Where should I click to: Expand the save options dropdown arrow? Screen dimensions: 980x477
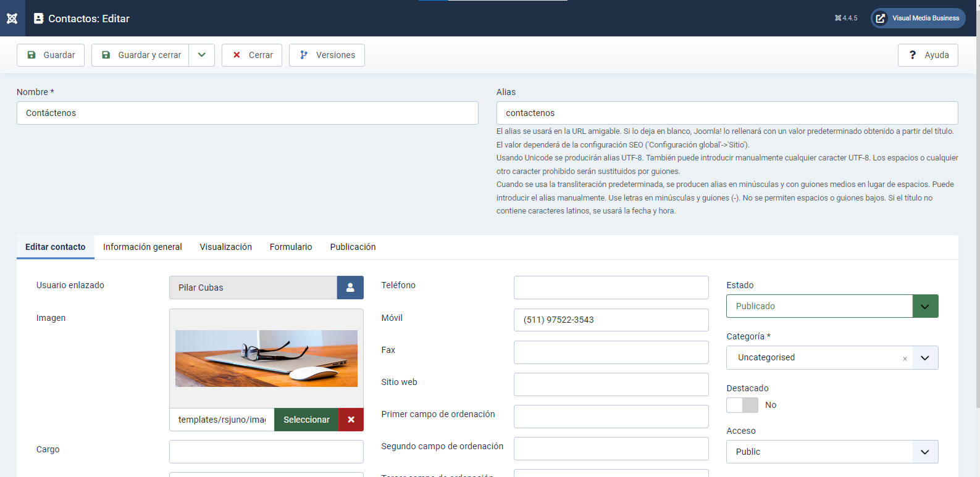coord(202,55)
